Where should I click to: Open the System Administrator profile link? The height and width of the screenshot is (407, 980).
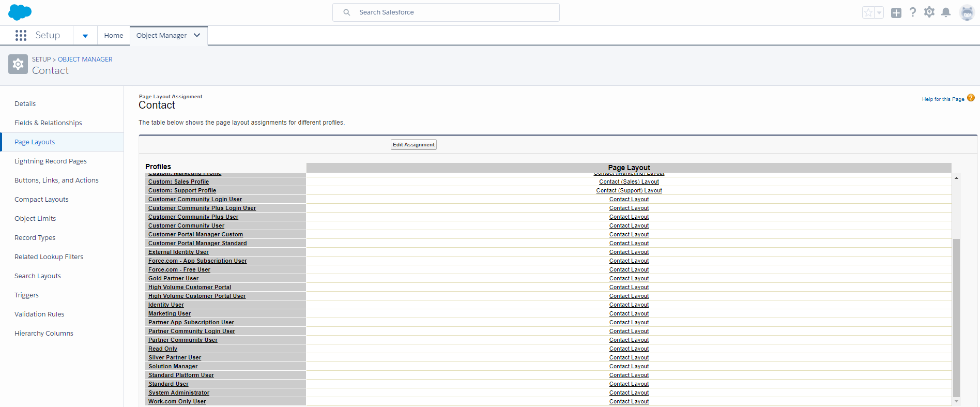point(179,393)
